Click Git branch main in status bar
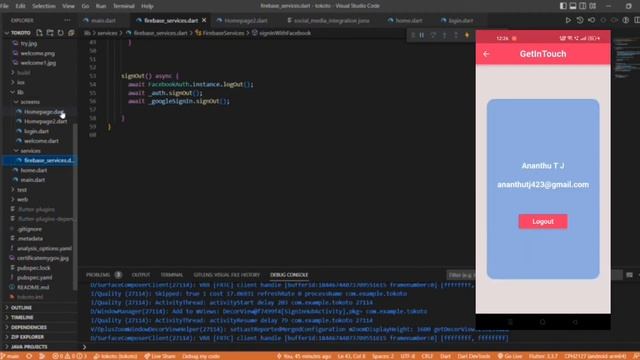 [x=11, y=356]
